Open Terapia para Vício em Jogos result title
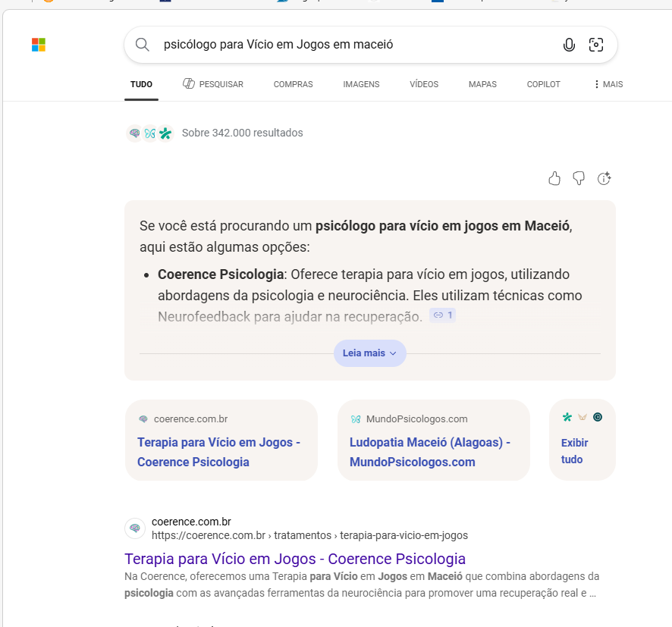 (295, 559)
